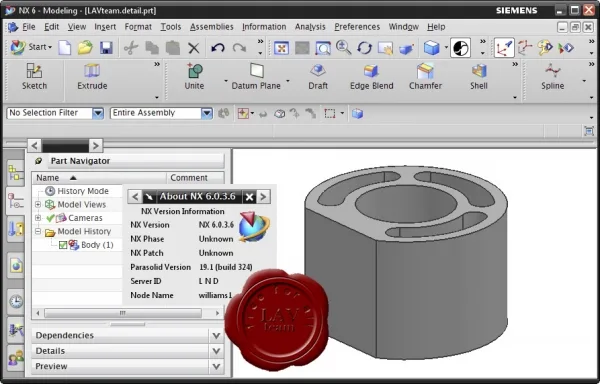Toggle the WCS display icon
Screen dimensions: 600x384
504,48
